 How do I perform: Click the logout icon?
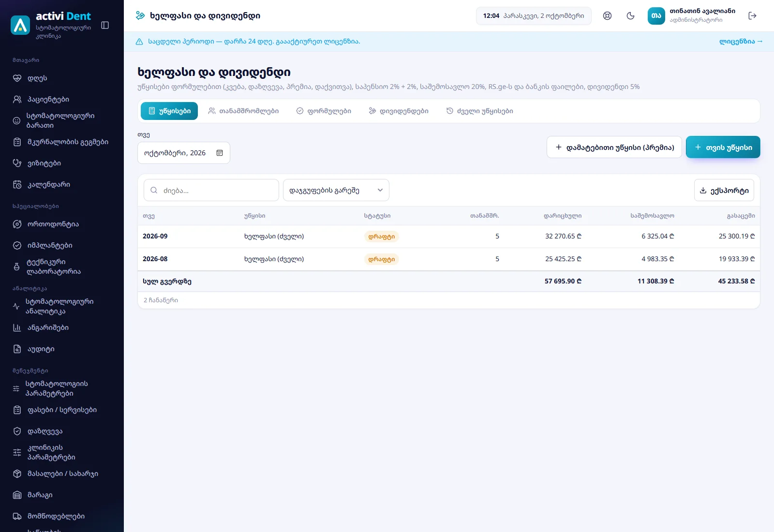(752, 15)
